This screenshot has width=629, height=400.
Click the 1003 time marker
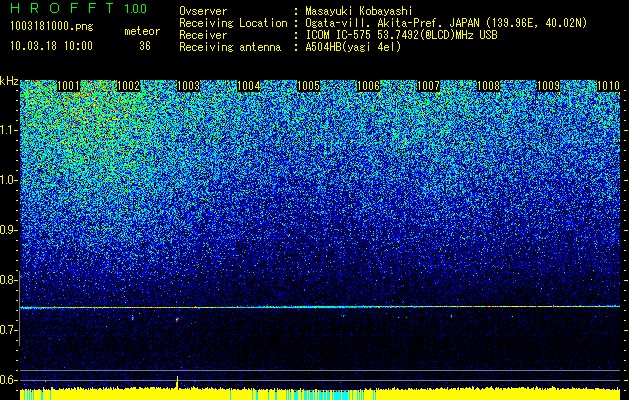[189, 86]
